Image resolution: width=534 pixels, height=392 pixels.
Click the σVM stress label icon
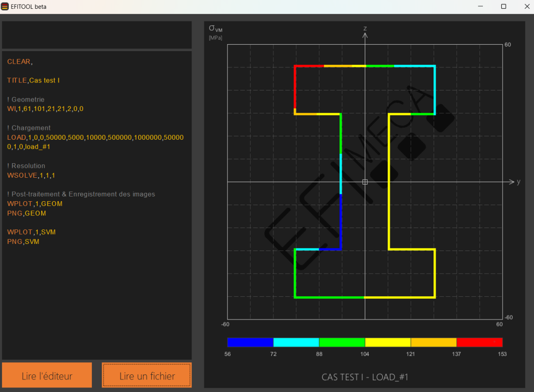tap(215, 29)
